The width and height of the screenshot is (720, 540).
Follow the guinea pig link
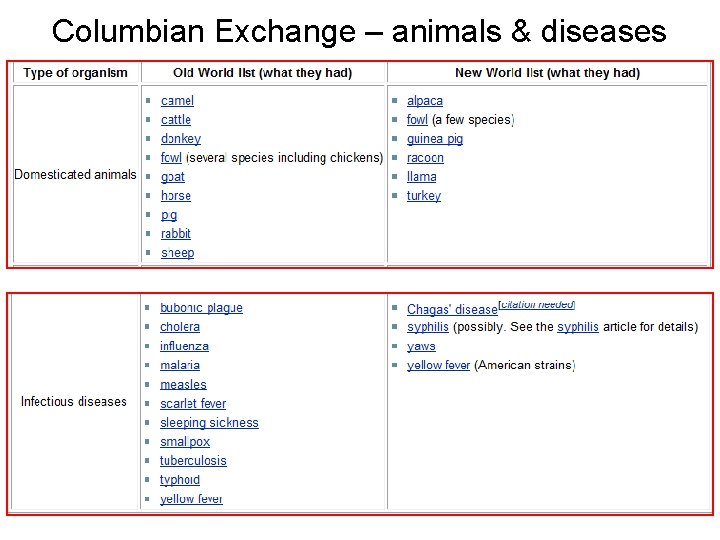(x=435, y=139)
